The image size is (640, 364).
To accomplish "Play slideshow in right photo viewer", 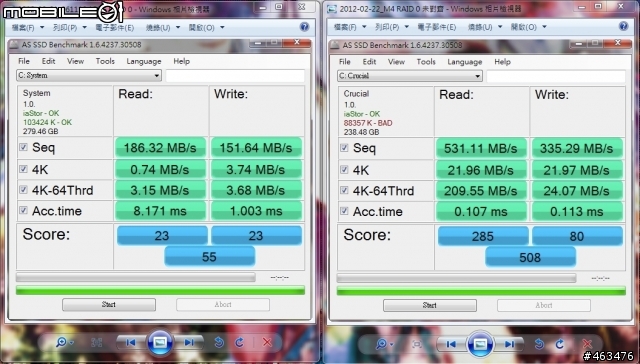I will (x=480, y=344).
